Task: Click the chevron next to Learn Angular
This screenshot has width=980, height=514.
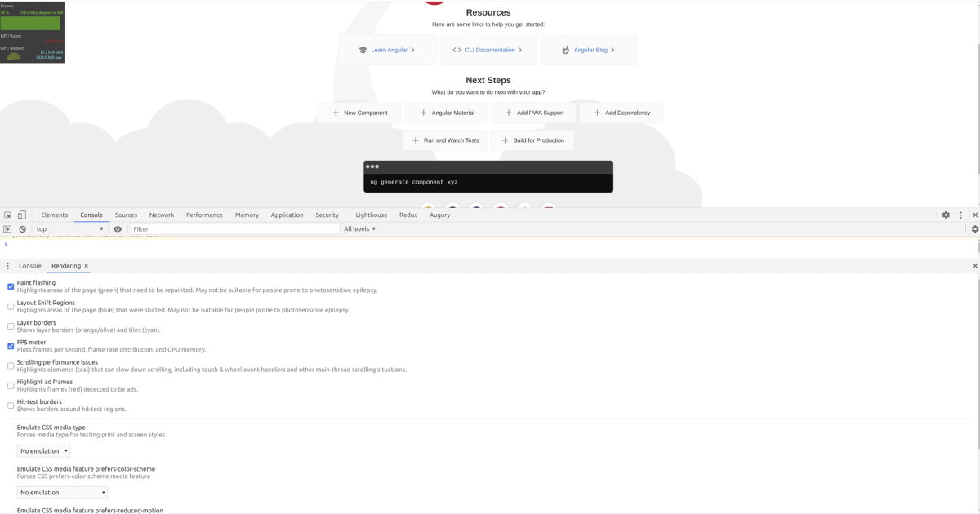Action: (x=413, y=50)
